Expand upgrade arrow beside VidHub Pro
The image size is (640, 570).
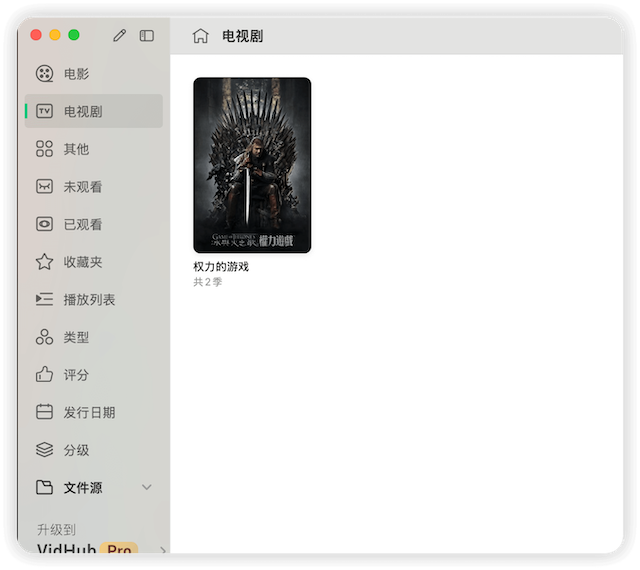tap(162, 549)
